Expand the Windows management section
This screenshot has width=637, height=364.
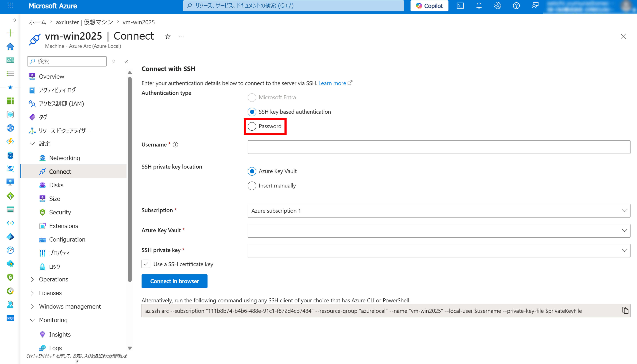(x=32, y=306)
